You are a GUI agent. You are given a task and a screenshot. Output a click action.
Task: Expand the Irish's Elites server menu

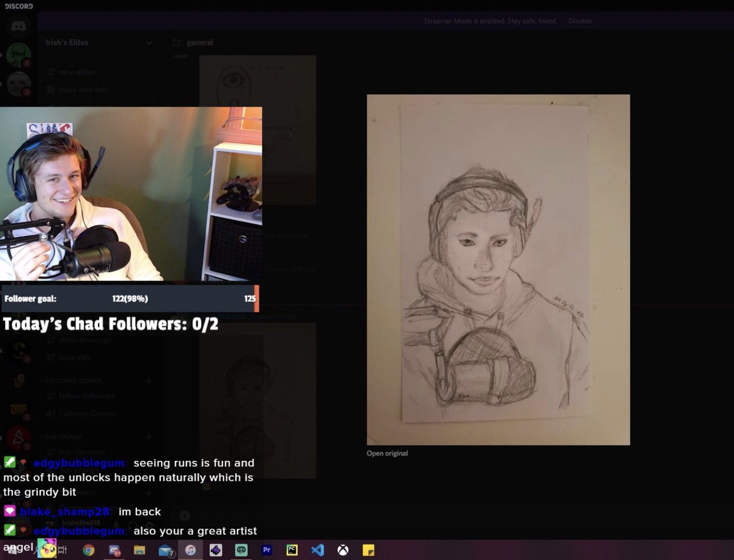tap(149, 43)
